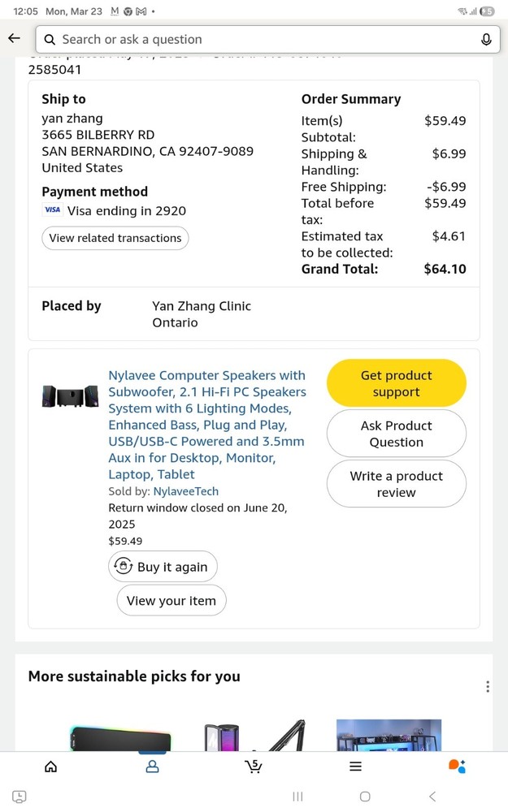The height and width of the screenshot is (812, 508).
Task: Tap the refresh icon on Buy it again
Action: [x=124, y=566]
